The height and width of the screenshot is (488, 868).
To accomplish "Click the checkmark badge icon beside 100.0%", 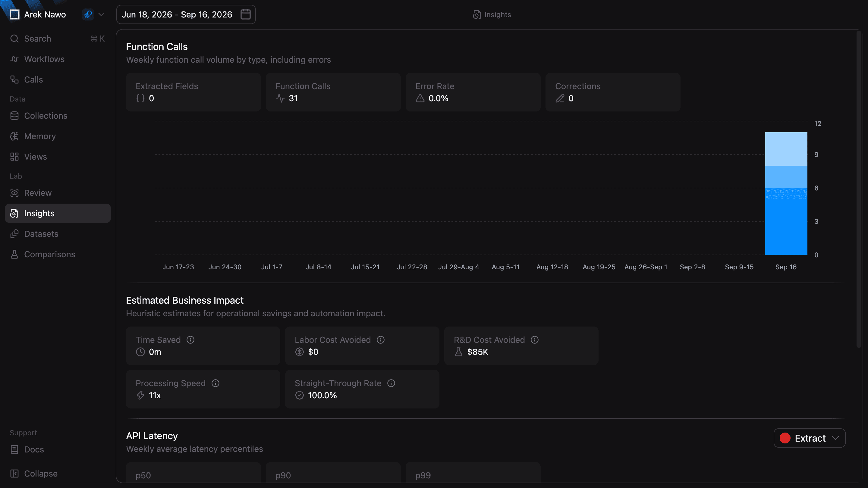I will pyautogui.click(x=300, y=396).
